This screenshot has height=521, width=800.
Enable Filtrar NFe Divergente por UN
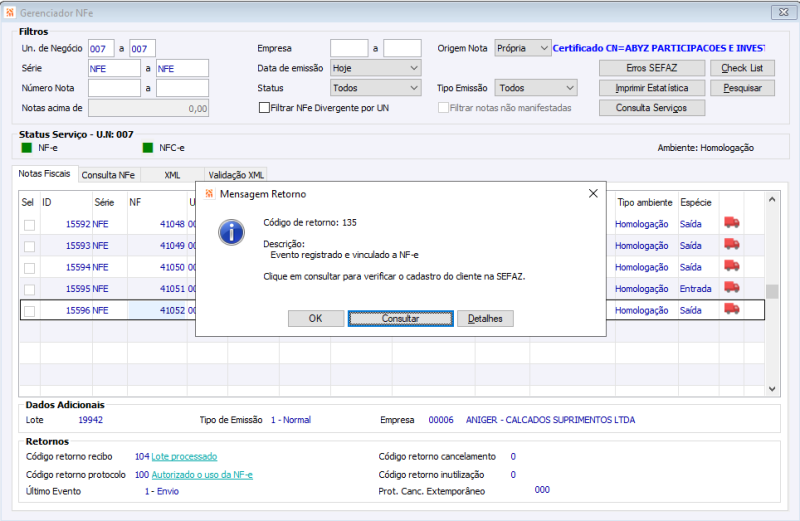[x=264, y=108]
